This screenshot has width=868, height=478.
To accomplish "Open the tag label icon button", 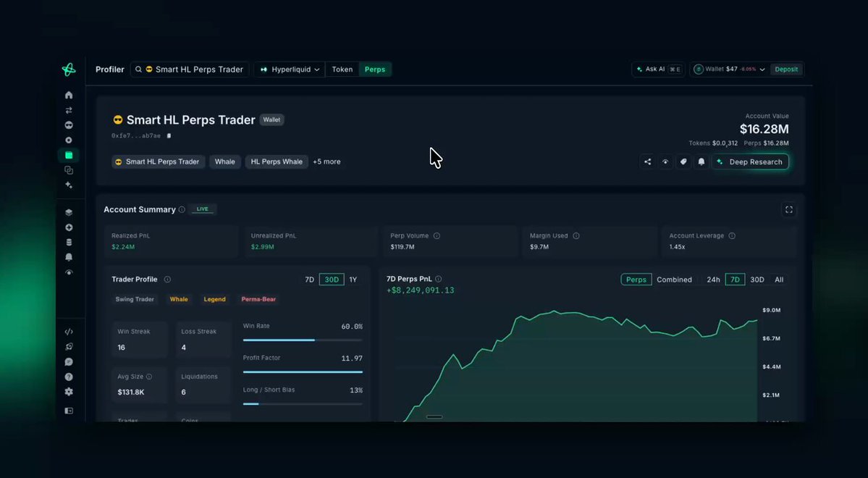I will click(x=683, y=162).
